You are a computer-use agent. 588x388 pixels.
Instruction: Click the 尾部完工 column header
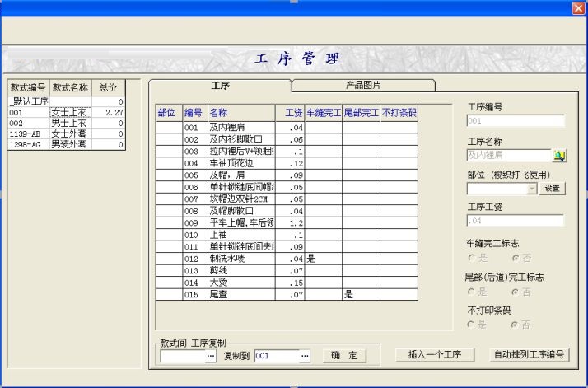click(362, 113)
